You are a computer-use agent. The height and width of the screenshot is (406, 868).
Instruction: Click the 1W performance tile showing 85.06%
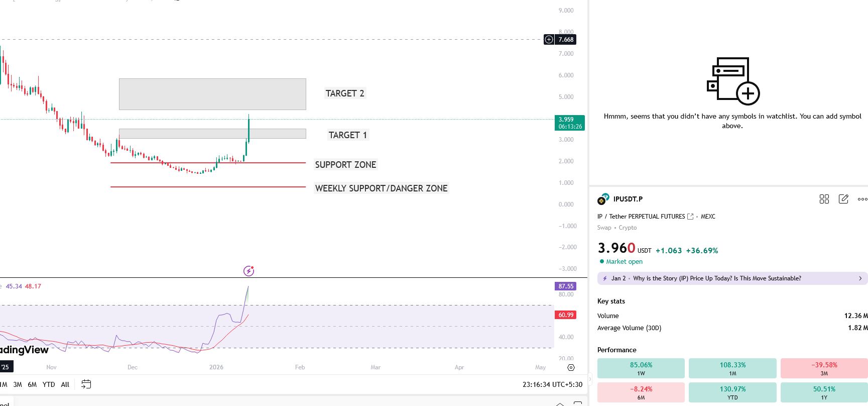[641, 368]
